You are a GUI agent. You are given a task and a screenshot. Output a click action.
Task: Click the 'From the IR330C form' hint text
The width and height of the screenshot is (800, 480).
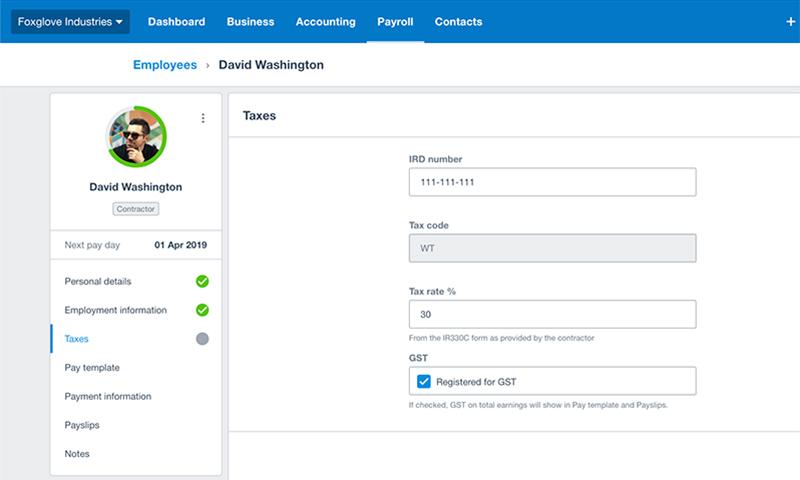pyautogui.click(x=502, y=338)
